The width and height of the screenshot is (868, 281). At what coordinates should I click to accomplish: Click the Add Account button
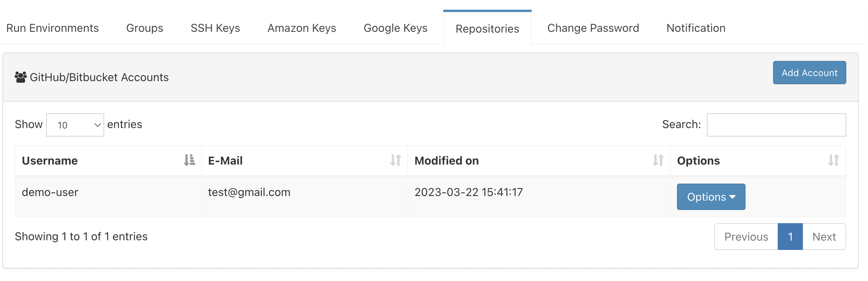tap(809, 73)
